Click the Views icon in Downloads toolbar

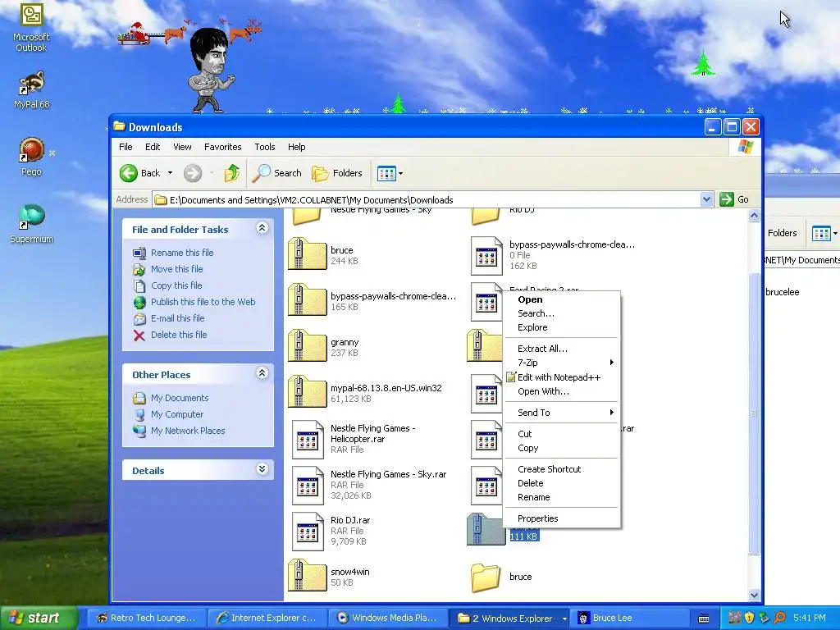coord(386,173)
